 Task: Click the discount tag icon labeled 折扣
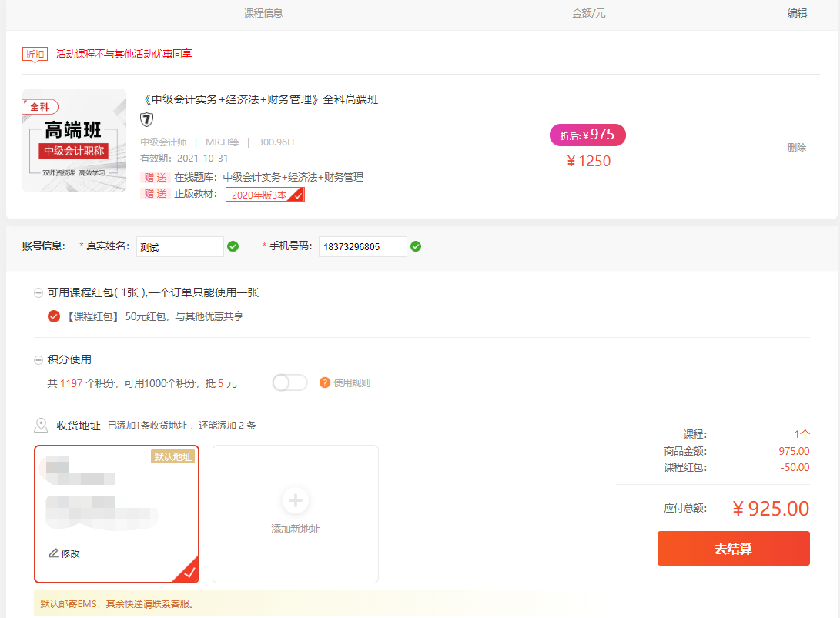coord(35,54)
